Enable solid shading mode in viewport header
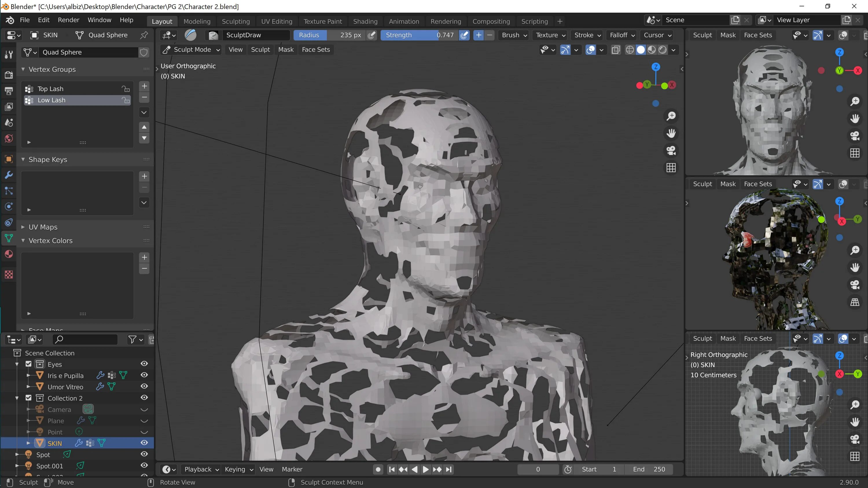The image size is (868, 488). click(x=641, y=49)
